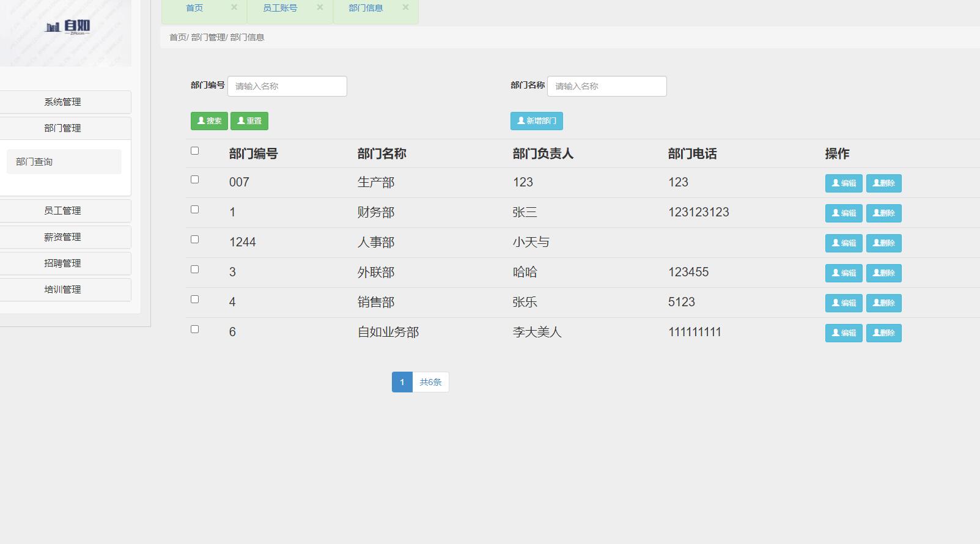Edit the 销售部 department
980x544 pixels.
click(844, 303)
